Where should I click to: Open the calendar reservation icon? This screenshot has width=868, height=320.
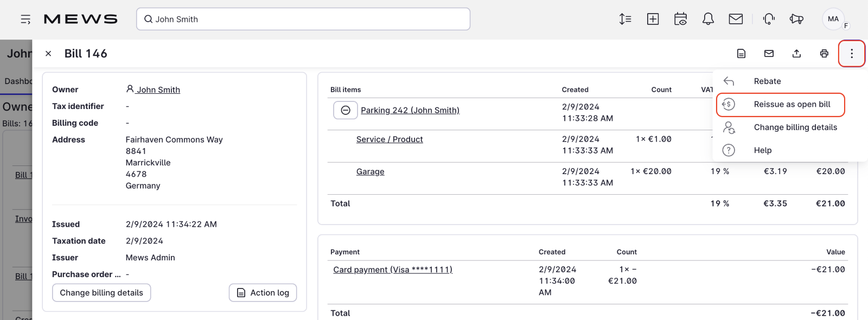[x=680, y=20]
